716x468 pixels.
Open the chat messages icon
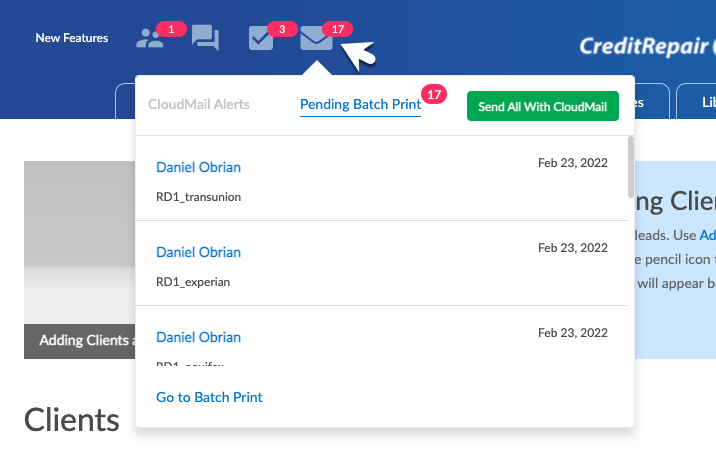point(205,38)
